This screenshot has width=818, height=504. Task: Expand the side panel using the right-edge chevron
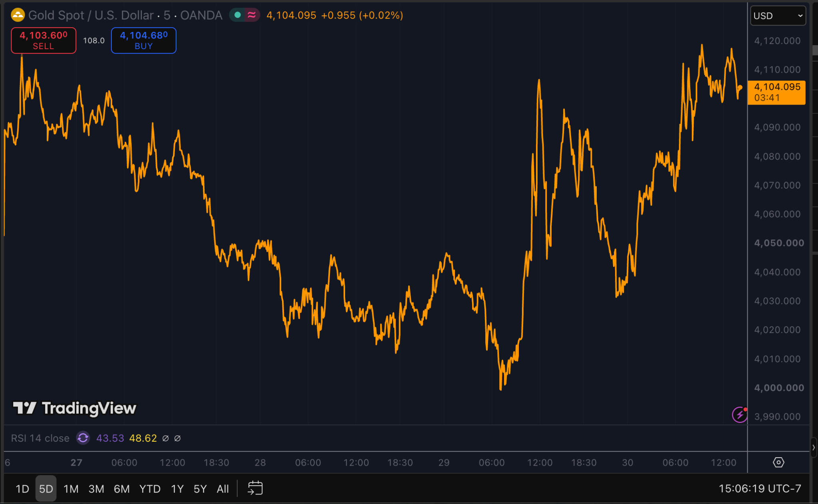tap(814, 447)
